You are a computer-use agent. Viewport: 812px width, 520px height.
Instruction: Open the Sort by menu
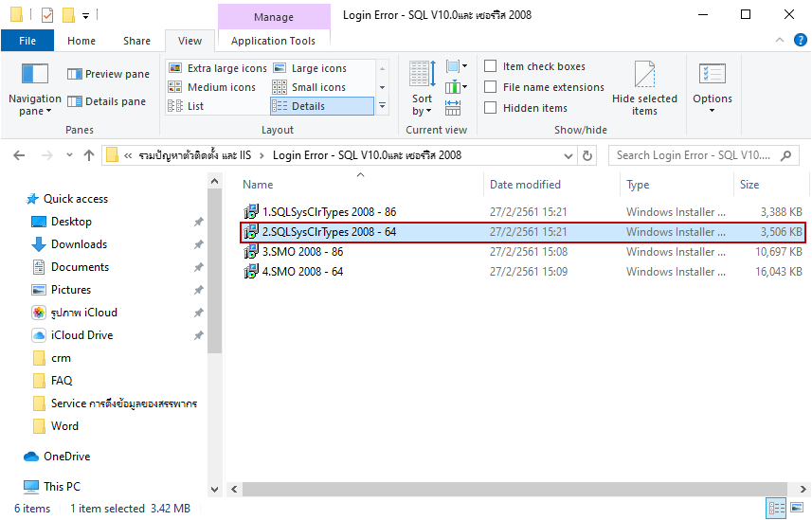(x=422, y=89)
